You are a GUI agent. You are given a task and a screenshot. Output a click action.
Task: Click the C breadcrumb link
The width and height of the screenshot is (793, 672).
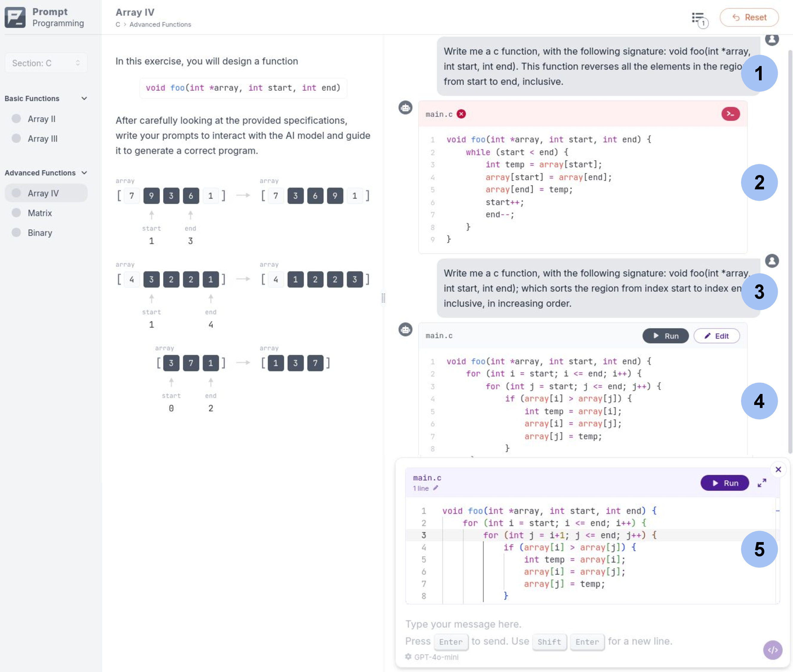point(118,24)
